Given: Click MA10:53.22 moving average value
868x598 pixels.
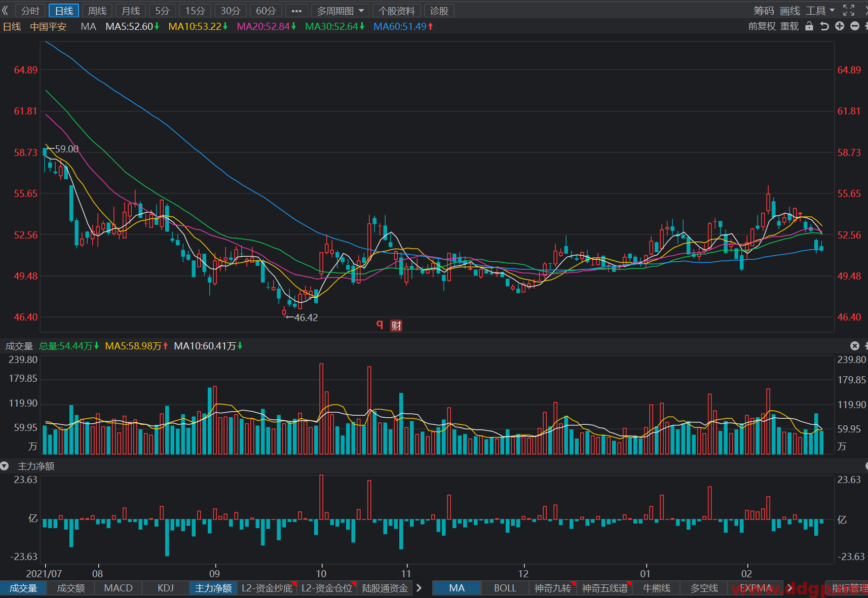Looking at the screenshot, I should point(198,26).
